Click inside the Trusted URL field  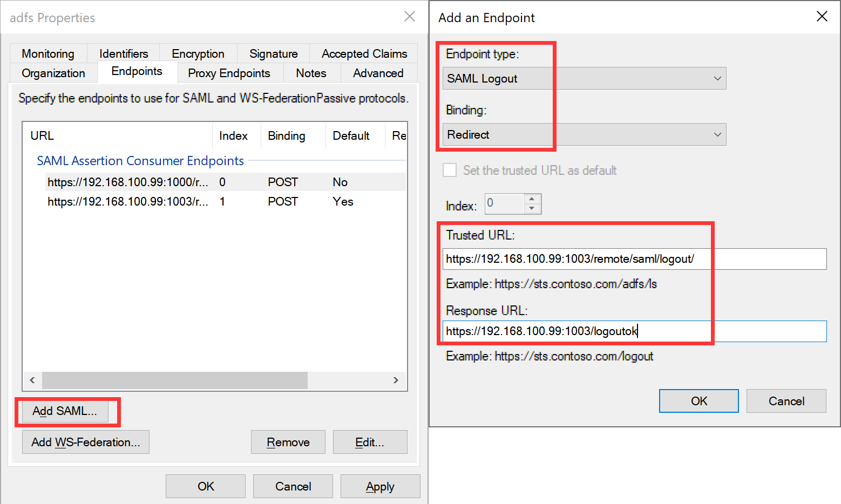(634, 259)
